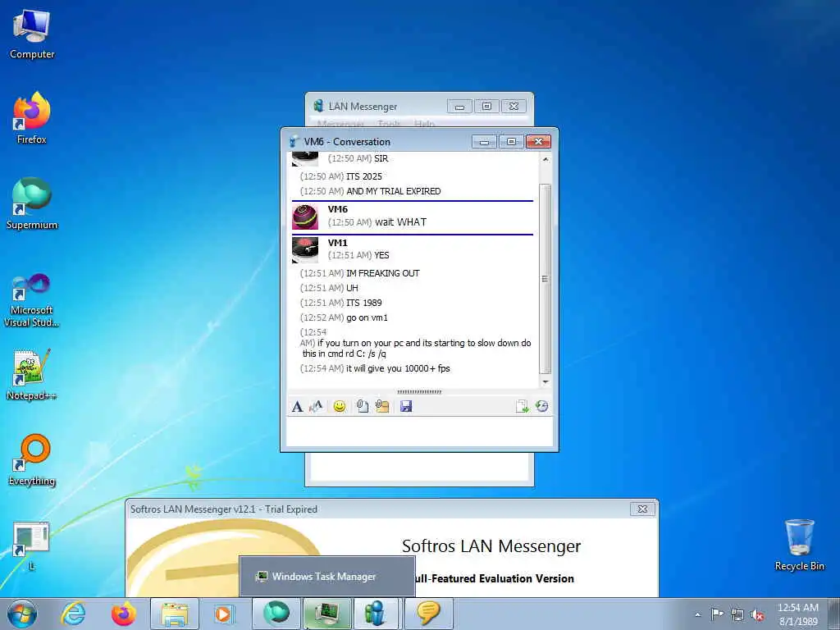840x630 pixels.
Task: Click the conversation scrollbar up arrow
Action: coord(546,159)
